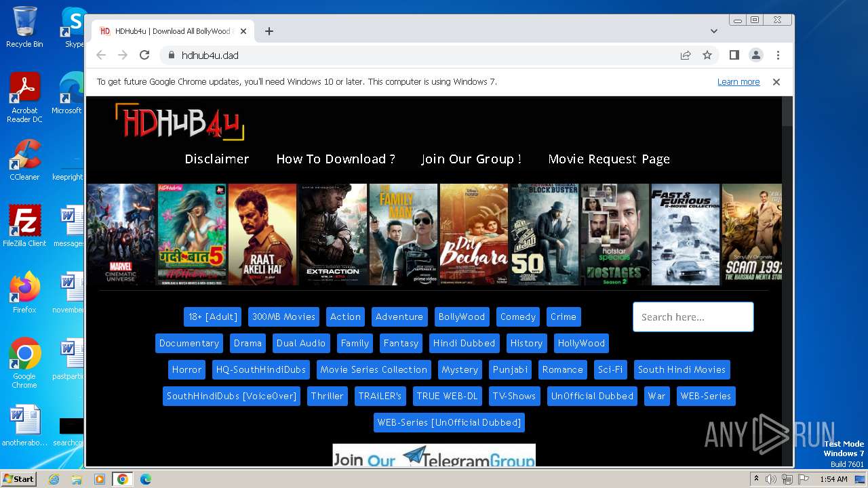868x488 pixels.
Task: Open Chrome side panel icon
Action: click(x=734, y=55)
